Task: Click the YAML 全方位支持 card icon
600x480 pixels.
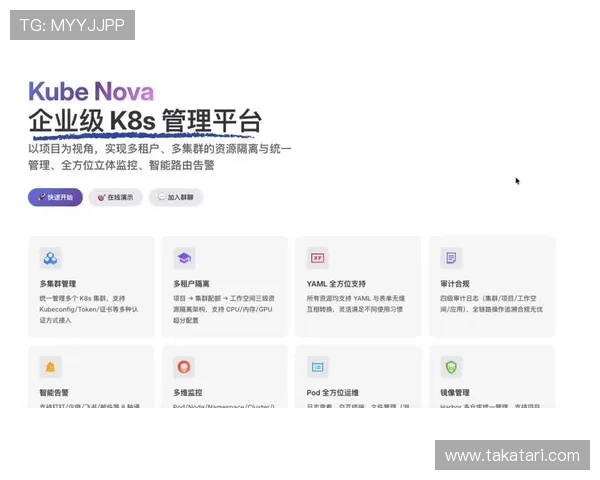Action: click(318, 258)
